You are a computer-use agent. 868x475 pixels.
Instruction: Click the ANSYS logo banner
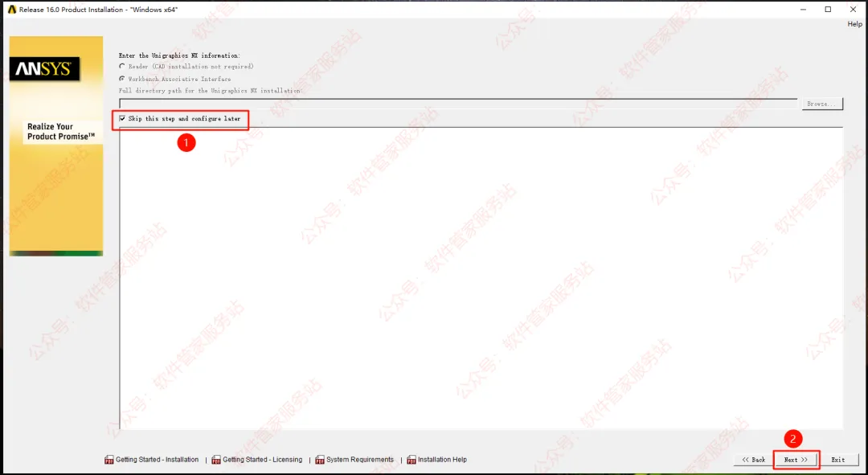[43, 68]
